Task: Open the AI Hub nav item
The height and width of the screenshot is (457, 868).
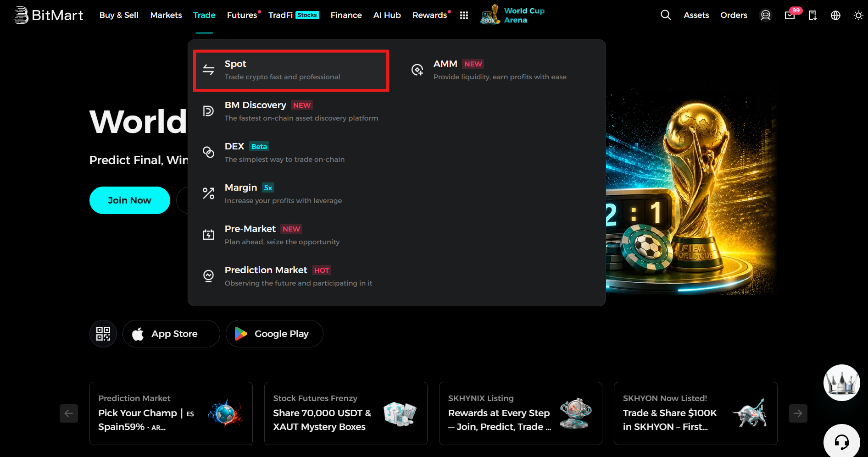Action: point(387,15)
